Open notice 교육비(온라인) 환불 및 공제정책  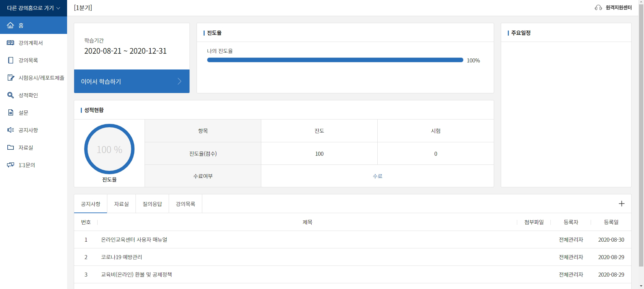click(137, 275)
